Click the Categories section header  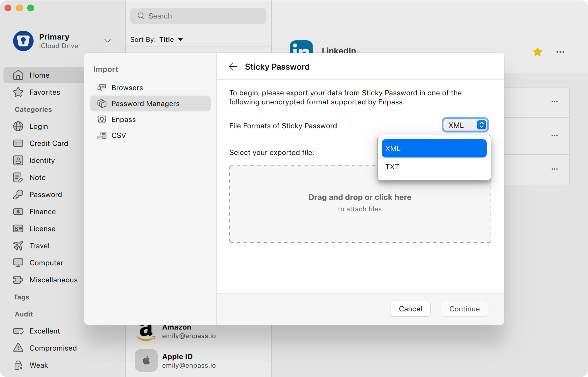coord(33,109)
